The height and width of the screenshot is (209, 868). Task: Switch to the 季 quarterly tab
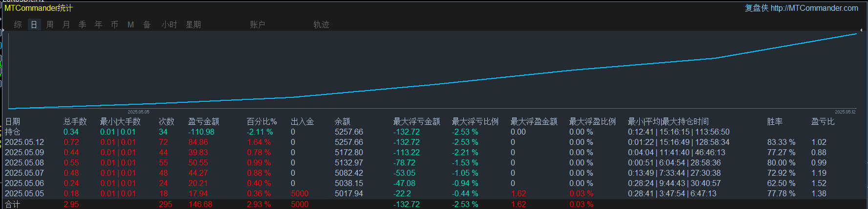point(82,24)
